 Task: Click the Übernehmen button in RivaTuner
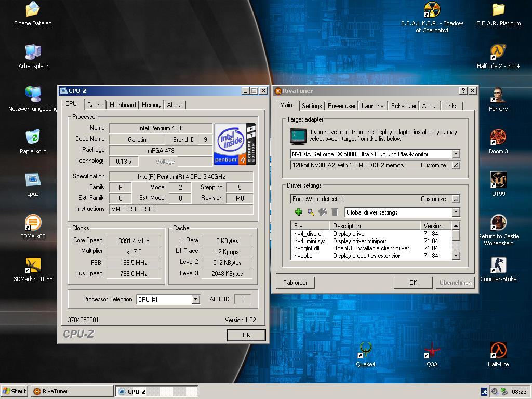point(455,282)
